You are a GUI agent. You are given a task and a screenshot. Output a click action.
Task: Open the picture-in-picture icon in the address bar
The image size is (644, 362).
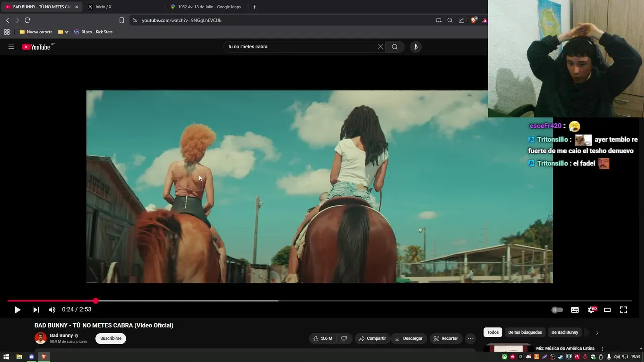439,20
